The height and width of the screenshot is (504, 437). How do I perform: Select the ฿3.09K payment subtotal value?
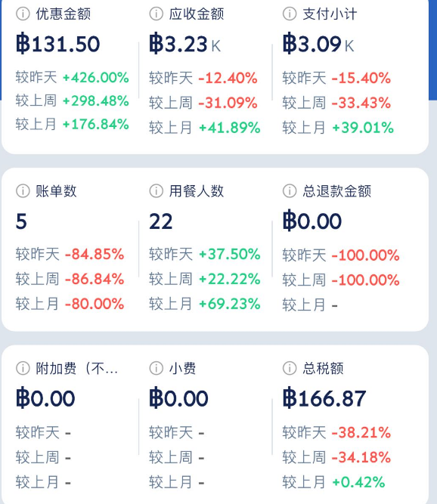coord(318,44)
